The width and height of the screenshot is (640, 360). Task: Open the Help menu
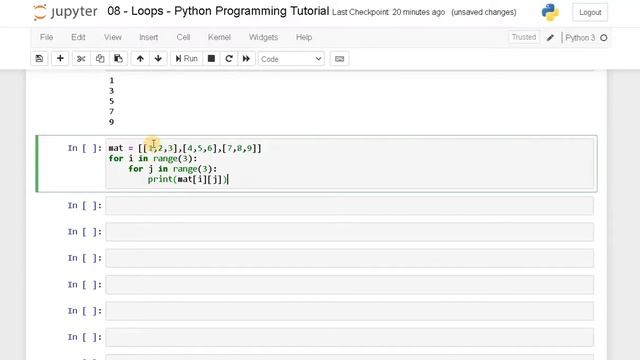coord(304,37)
